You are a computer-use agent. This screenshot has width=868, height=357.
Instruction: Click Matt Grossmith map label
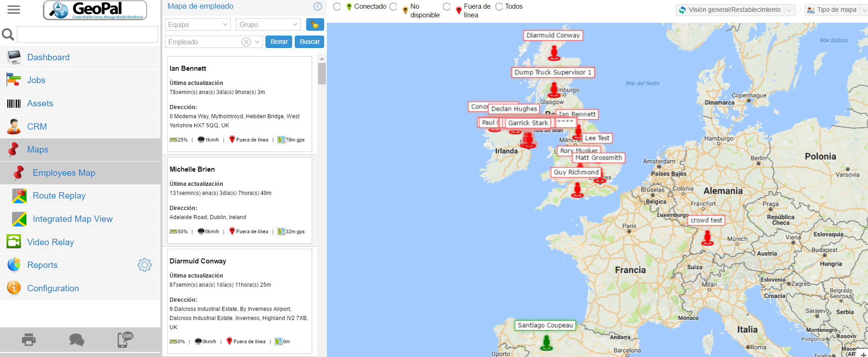coord(598,157)
